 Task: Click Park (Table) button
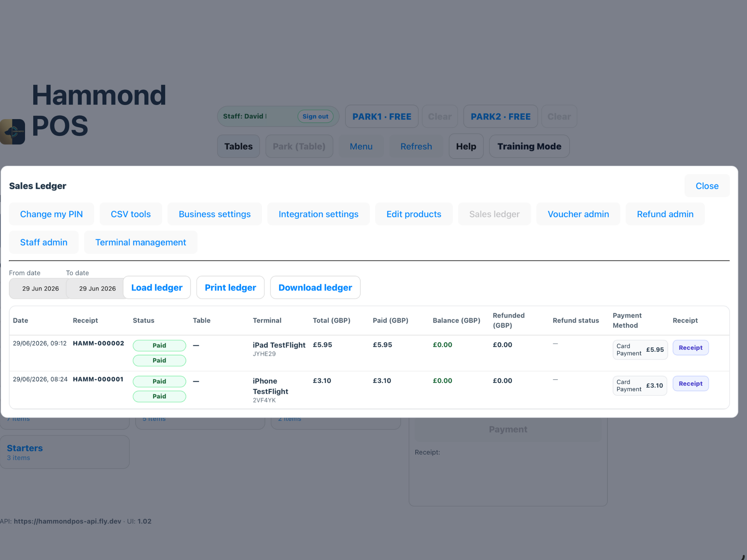pyautogui.click(x=299, y=146)
